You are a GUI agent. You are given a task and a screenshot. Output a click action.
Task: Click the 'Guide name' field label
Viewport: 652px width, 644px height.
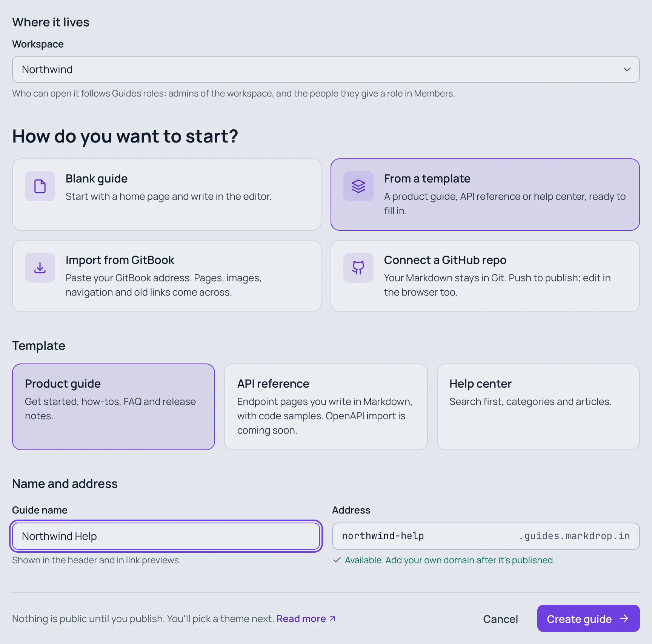(x=40, y=510)
